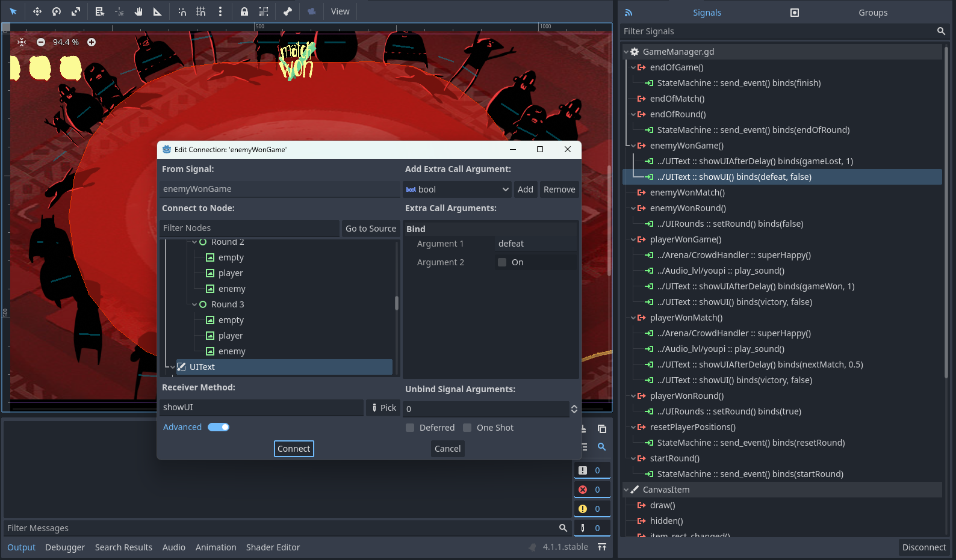Cancel the Edit Connection dialog

(448, 449)
